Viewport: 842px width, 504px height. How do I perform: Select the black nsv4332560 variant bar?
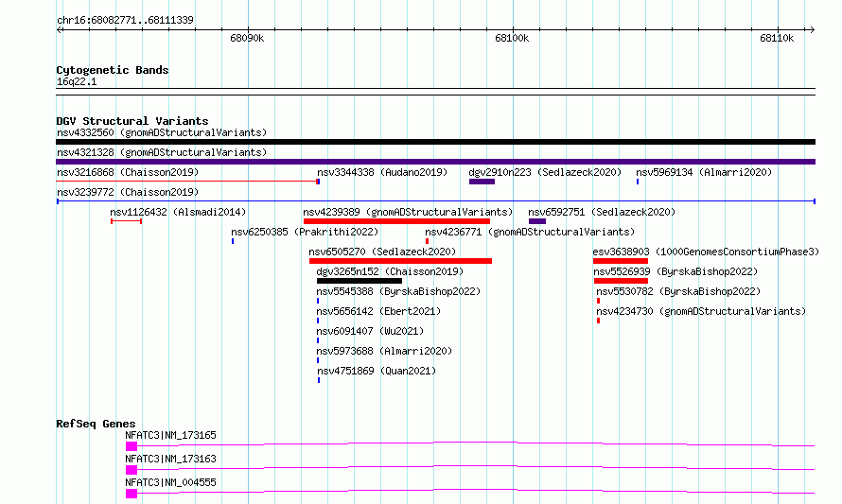pos(435,142)
